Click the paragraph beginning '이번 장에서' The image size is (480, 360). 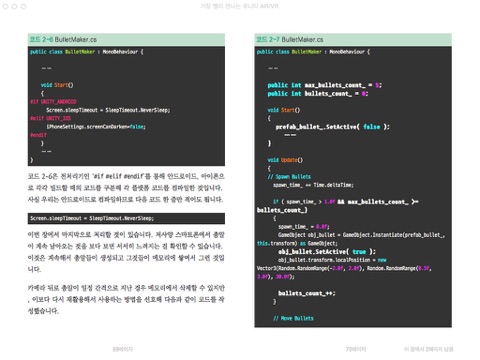pos(126,252)
